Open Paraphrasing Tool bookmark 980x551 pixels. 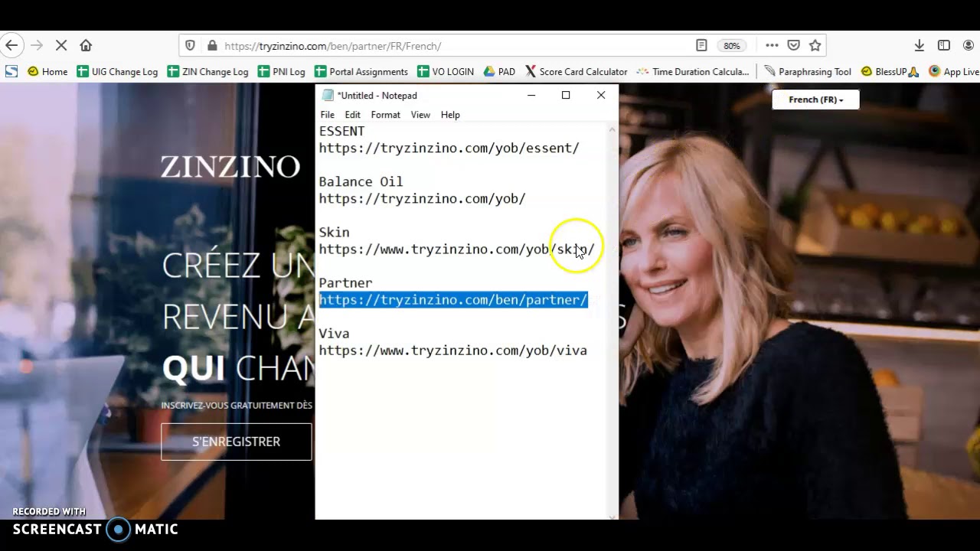click(808, 72)
